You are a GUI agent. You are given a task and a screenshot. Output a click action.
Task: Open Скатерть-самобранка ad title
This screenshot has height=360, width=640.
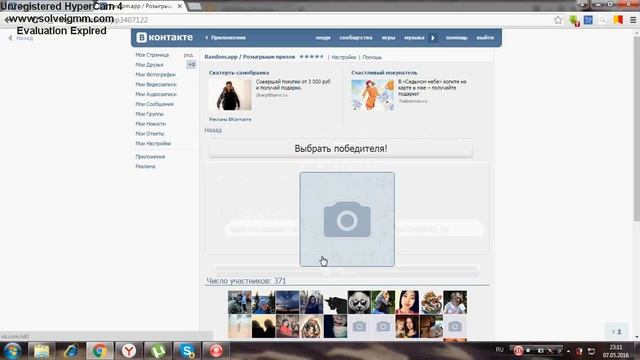239,73
